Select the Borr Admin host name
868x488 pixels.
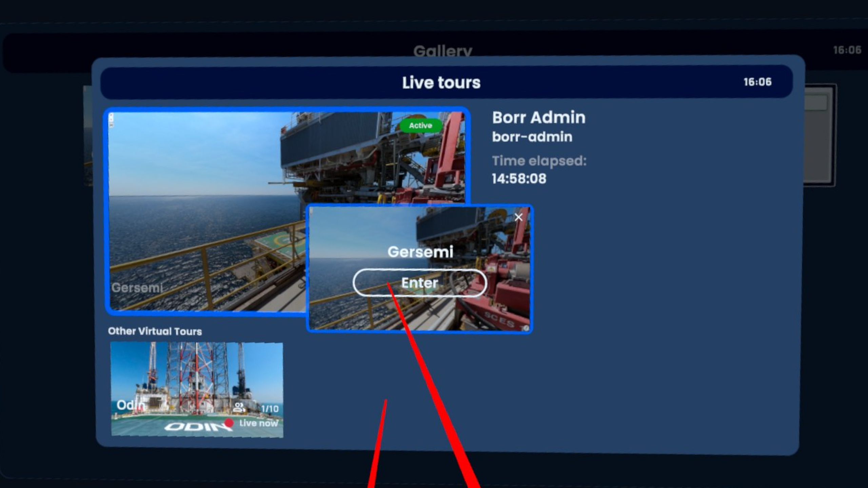pos(539,118)
